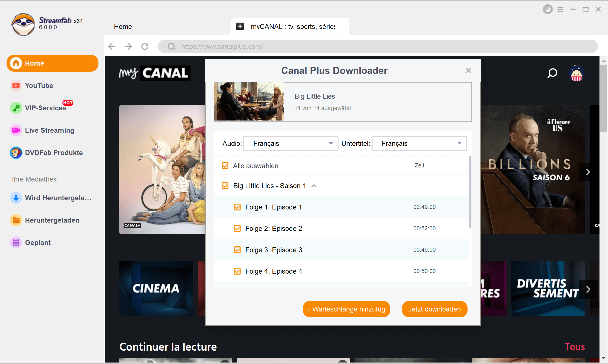Click Jetzt downloaden button
Screen dimensions: 608x364
click(434, 309)
